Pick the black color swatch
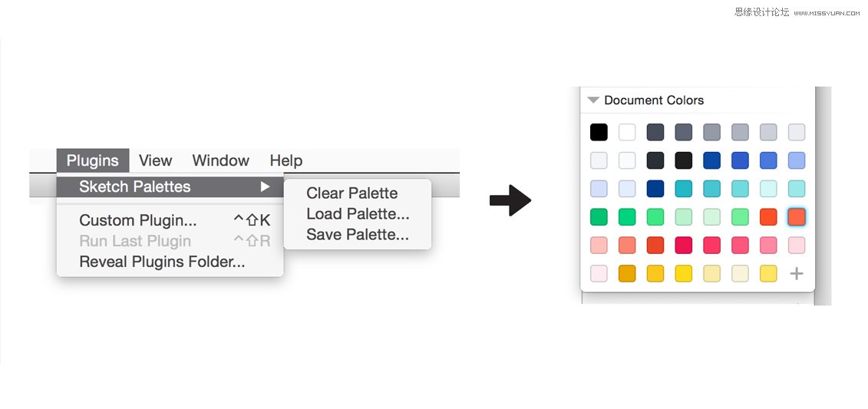Screen dimensions: 868x409 click(x=599, y=132)
